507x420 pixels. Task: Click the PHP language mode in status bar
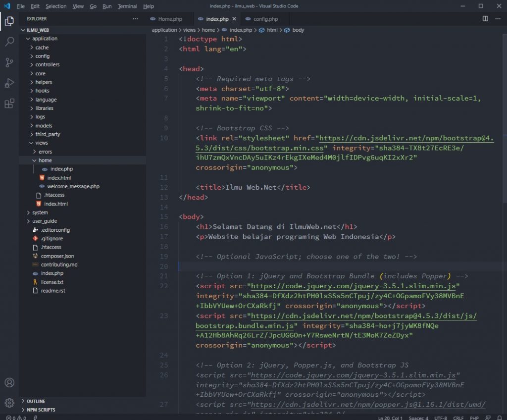pyautogui.click(x=474, y=418)
